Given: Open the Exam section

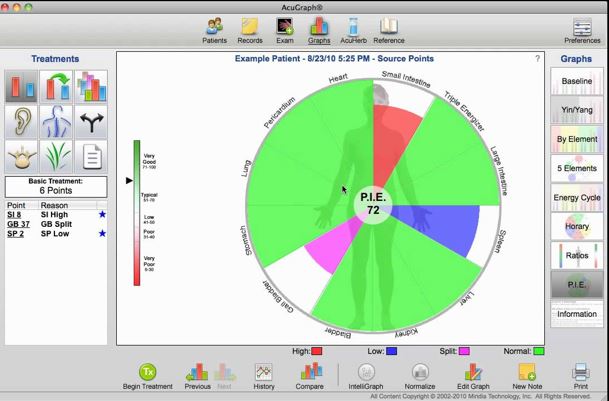Looking at the screenshot, I should click(285, 31).
